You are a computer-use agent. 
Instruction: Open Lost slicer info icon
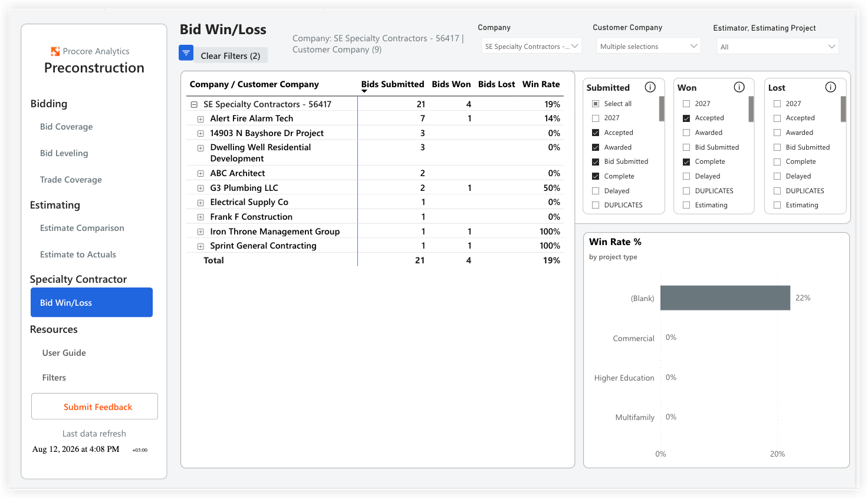click(830, 87)
